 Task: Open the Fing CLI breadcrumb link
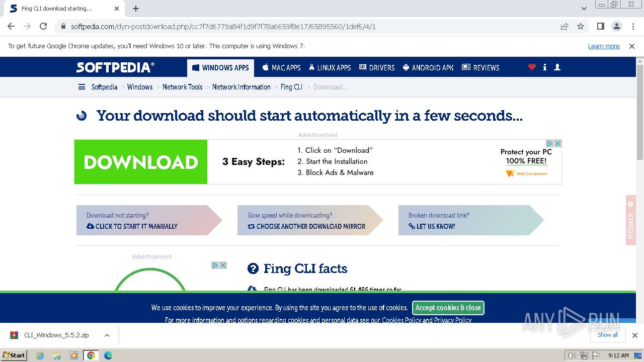291,87
